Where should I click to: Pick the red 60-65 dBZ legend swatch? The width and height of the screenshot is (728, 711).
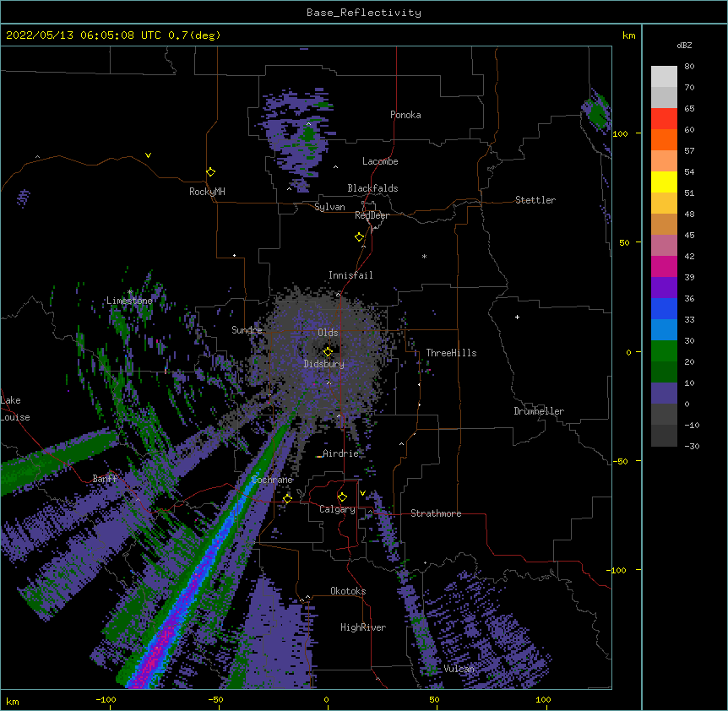pyautogui.click(x=664, y=119)
